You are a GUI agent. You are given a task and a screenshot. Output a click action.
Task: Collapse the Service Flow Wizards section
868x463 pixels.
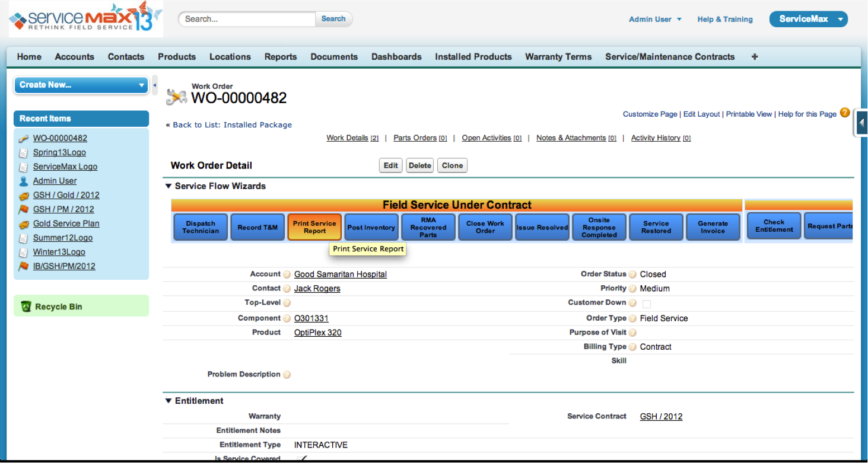pos(168,186)
